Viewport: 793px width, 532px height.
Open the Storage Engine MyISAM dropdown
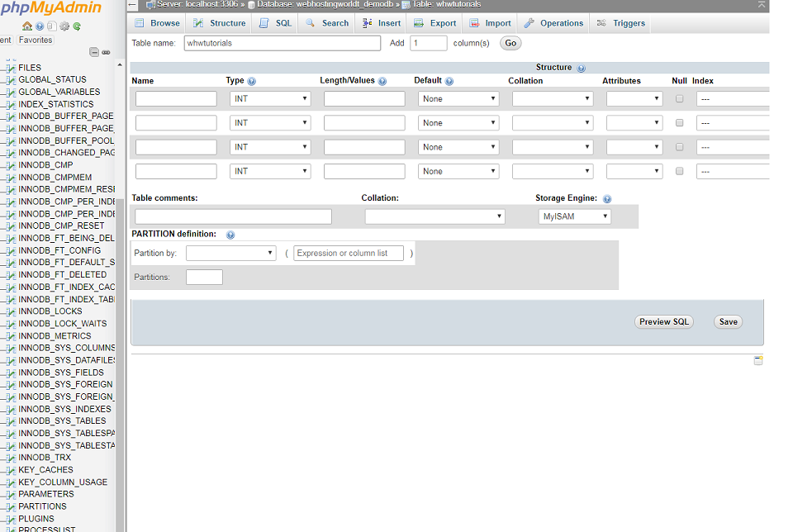[575, 216]
